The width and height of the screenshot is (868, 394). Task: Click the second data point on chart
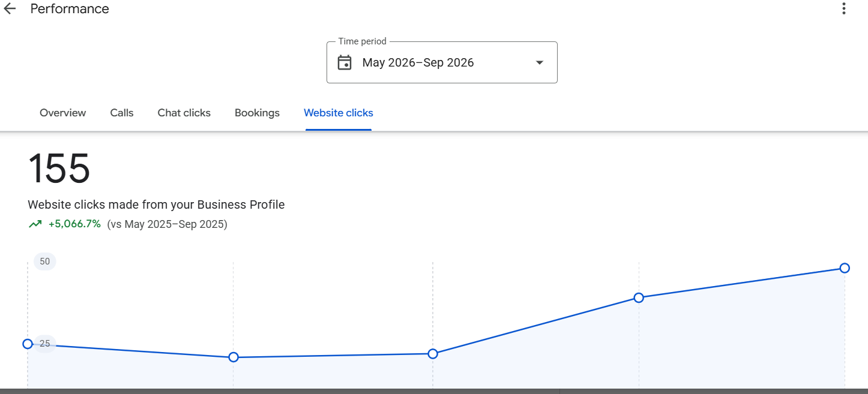pyautogui.click(x=234, y=357)
